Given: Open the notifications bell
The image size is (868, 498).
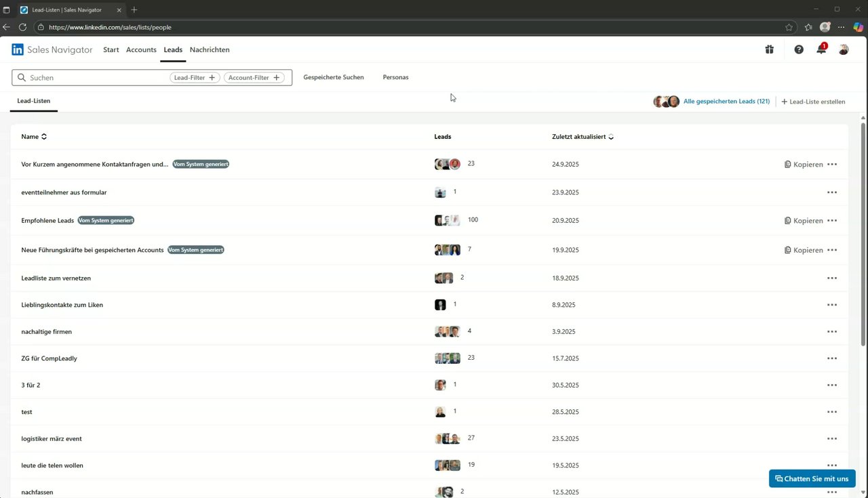Looking at the screenshot, I should [821, 49].
